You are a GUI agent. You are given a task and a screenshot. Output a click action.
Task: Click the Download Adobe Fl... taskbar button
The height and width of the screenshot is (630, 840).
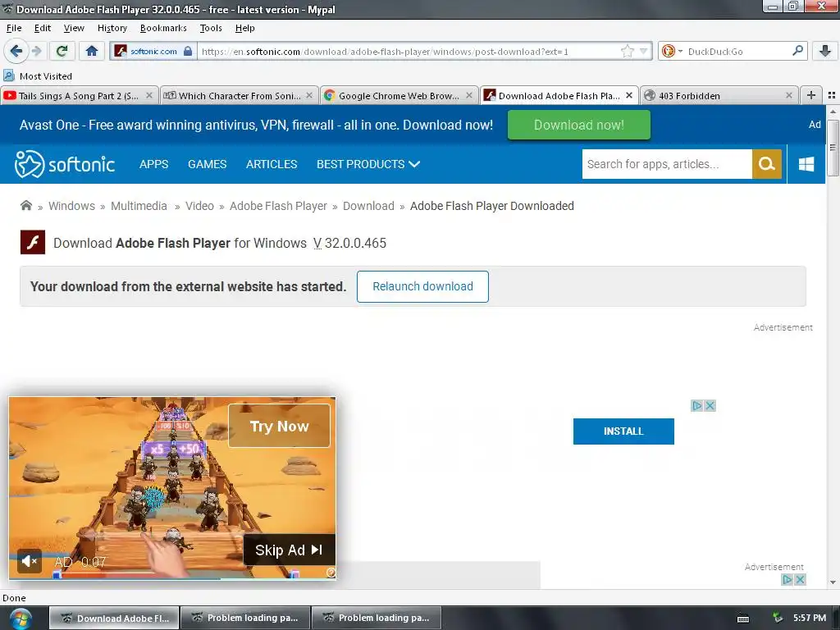click(x=115, y=618)
